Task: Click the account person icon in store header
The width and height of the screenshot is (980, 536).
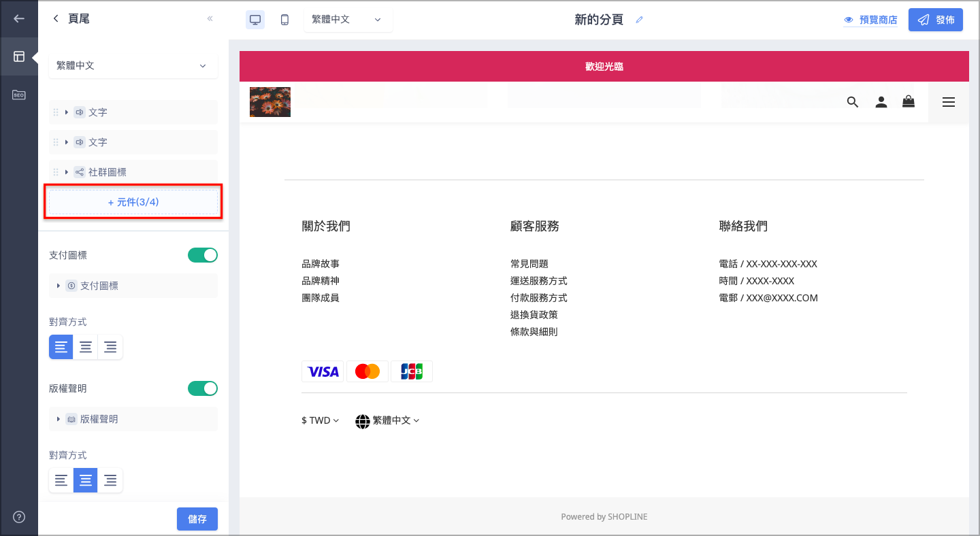Action: (881, 102)
